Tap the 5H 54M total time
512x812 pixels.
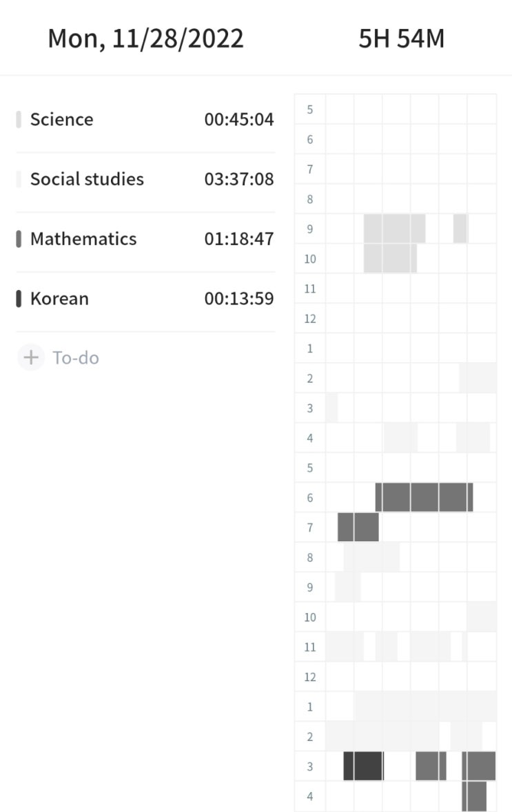402,39
